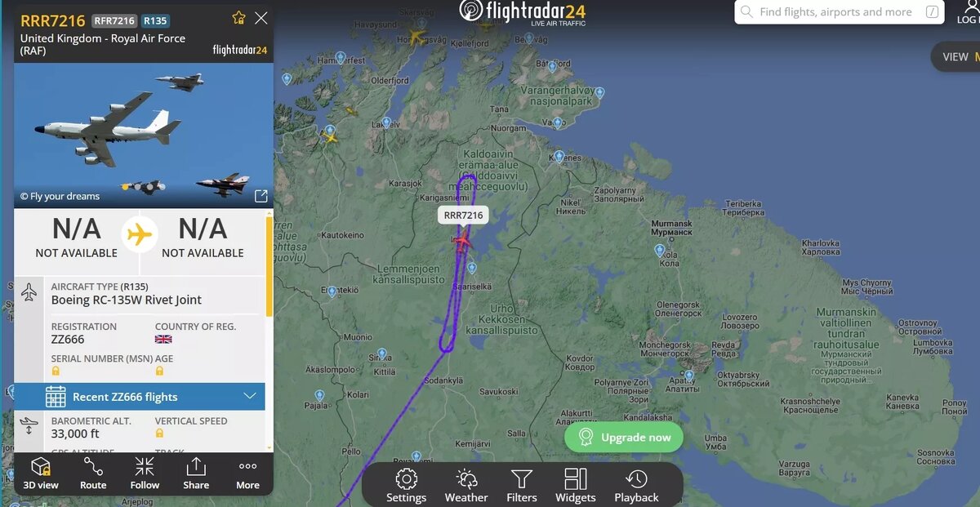This screenshot has width=980, height=507.
Task: Click the Find flights search field
Action: (x=840, y=12)
